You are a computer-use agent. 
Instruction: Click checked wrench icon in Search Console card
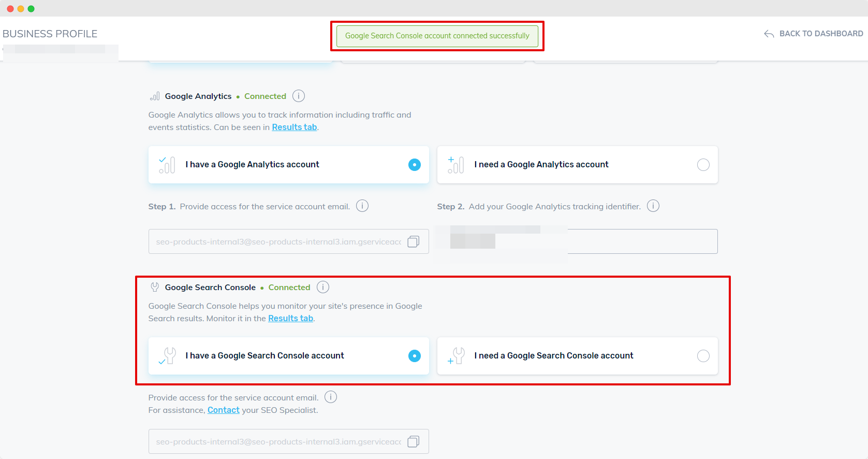[x=168, y=356]
